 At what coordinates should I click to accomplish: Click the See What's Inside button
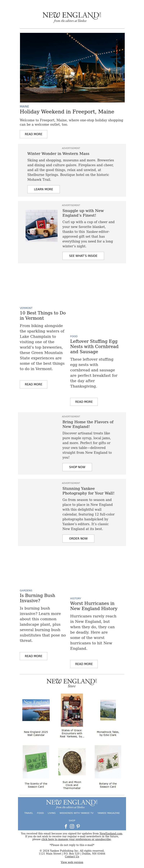[83, 256]
